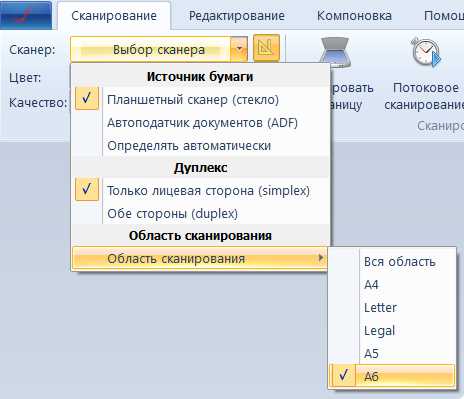Click the Цвет: label

[x=25, y=78]
